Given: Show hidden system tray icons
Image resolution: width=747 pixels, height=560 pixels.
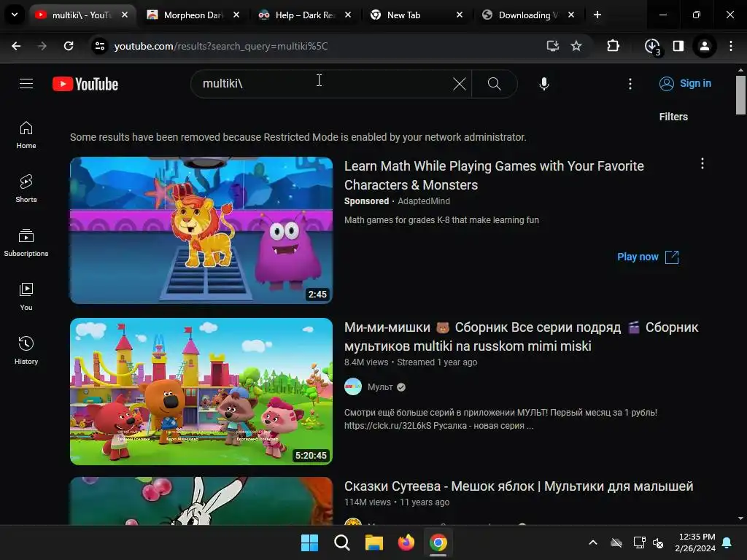Looking at the screenshot, I should tap(593, 542).
